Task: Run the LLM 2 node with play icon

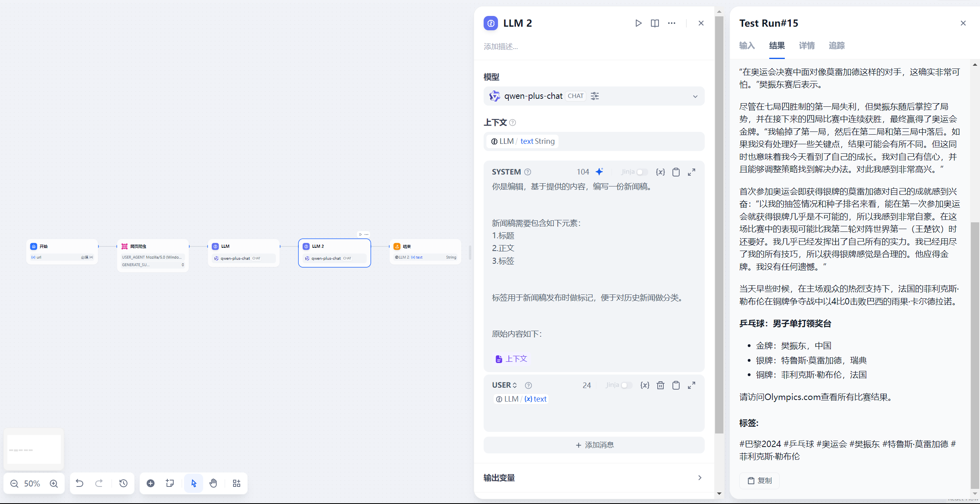Action: click(x=638, y=23)
